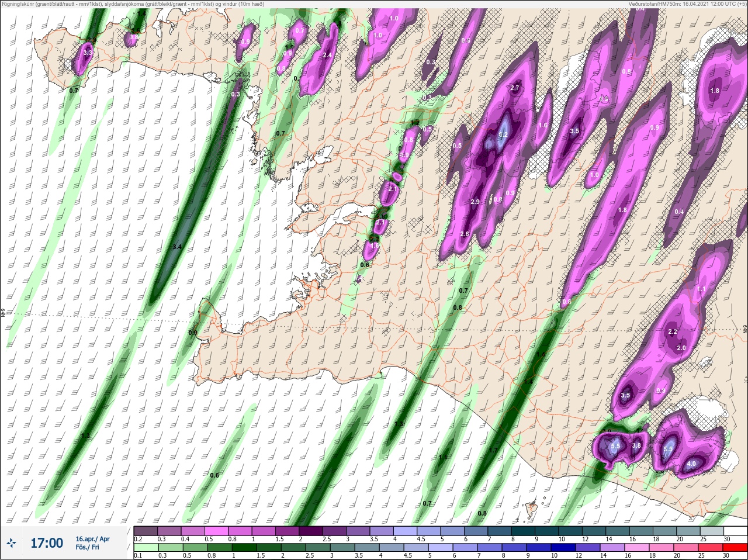
Task: Click the 2.2 snowfall value in the east
Action: 673,331
